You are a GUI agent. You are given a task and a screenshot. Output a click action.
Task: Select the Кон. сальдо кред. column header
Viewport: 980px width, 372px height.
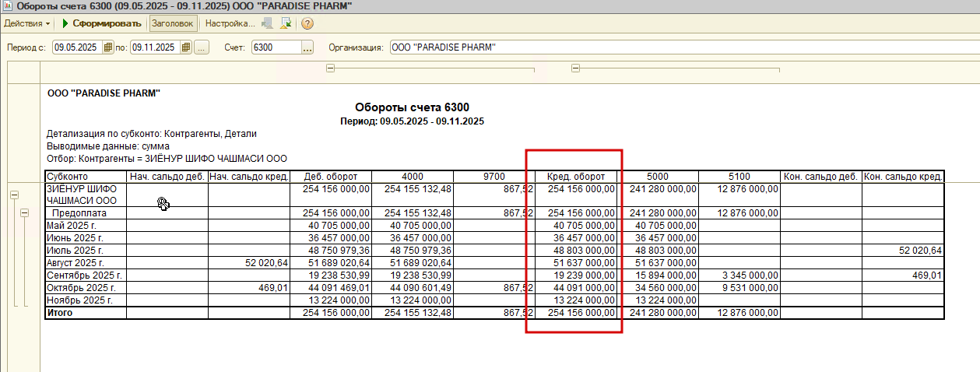(903, 176)
